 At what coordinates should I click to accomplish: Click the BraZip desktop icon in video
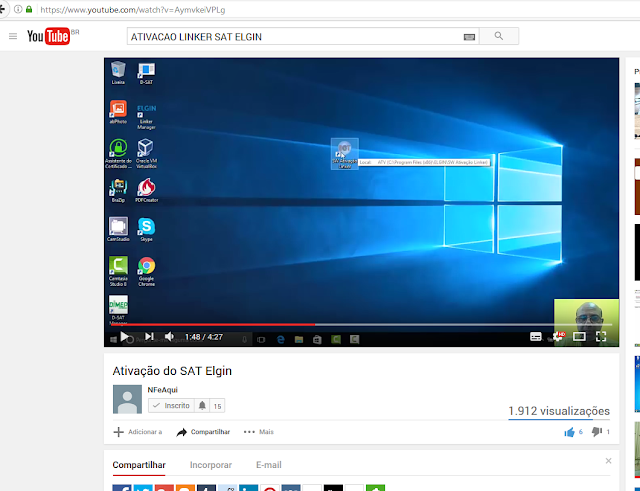click(x=118, y=190)
